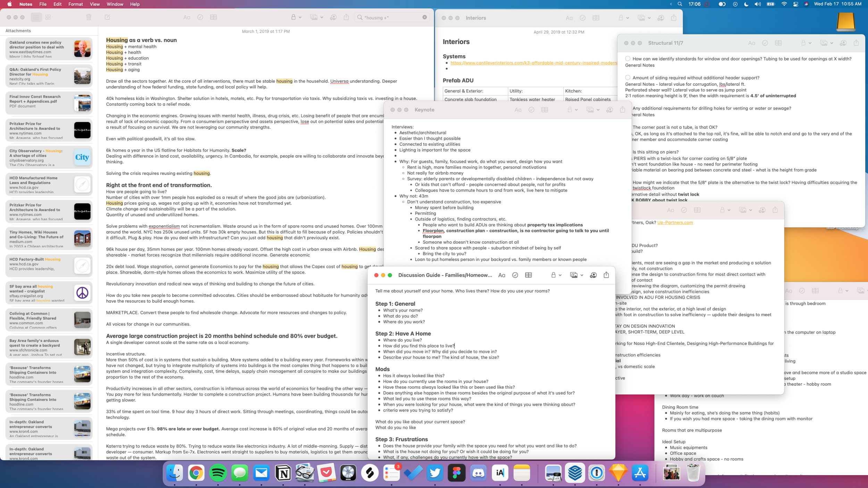This screenshot has width=868, height=488.
Task: Open the Up-Partners.com link
Action: click(675, 222)
